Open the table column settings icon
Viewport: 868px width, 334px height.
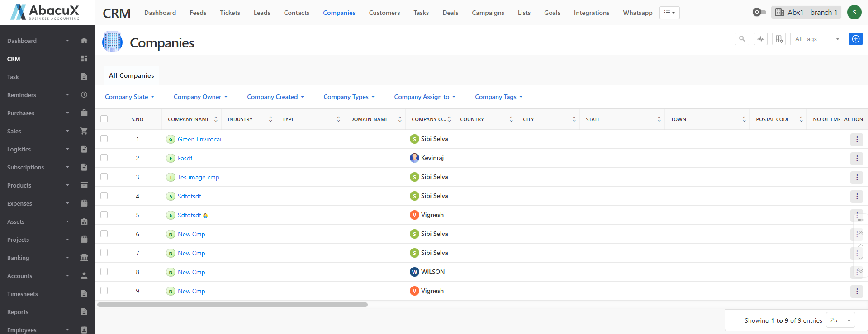[779, 39]
